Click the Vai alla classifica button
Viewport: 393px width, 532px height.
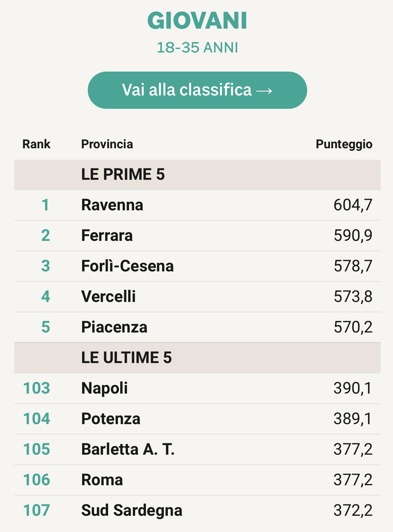197,90
